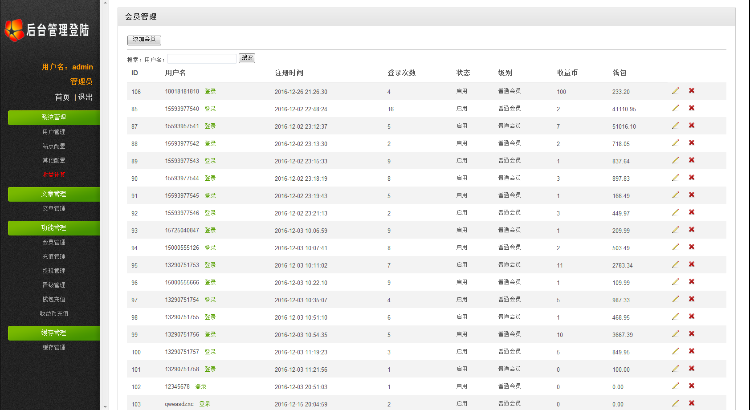Click the 退出 logout link
The width and height of the screenshot is (750, 410).
click(x=85, y=97)
